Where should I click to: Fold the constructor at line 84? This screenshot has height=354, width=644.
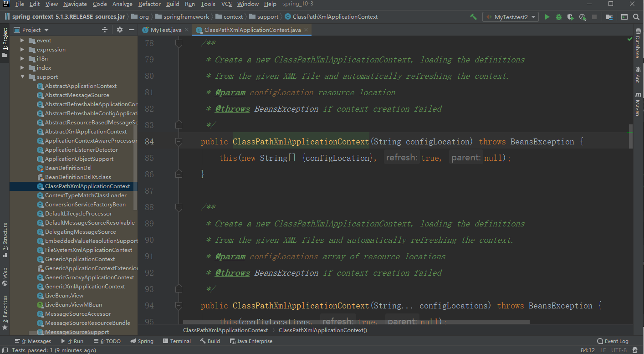179,142
